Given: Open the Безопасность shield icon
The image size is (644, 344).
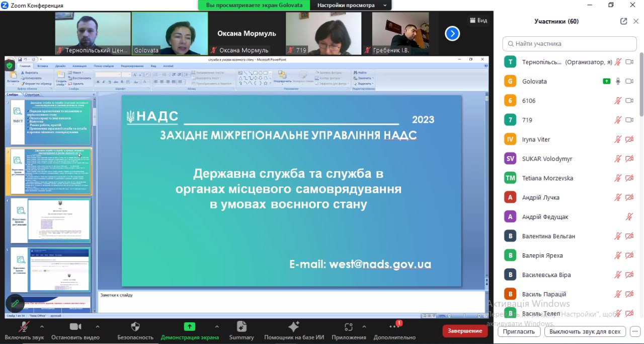Looking at the screenshot, I should click(135, 326).
